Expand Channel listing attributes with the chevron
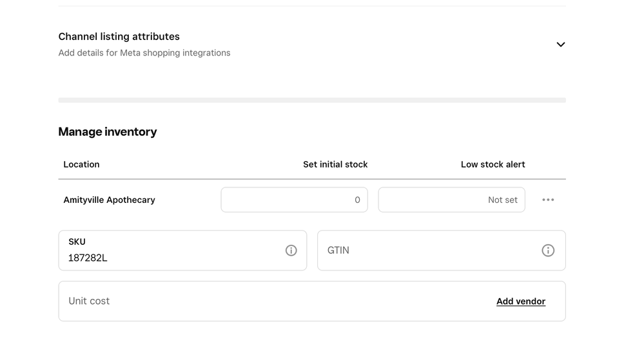This screenshot has width=644, height=362. [x=561, y=44]
